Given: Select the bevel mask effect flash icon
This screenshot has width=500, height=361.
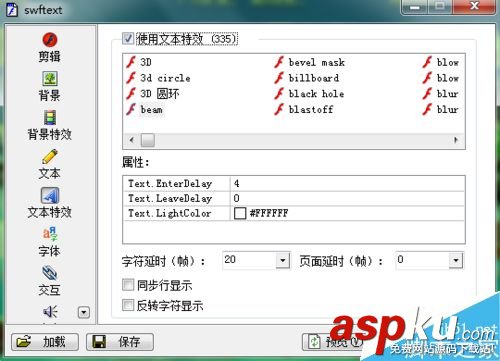Looking at the screenshot, I should coord(279,62).
